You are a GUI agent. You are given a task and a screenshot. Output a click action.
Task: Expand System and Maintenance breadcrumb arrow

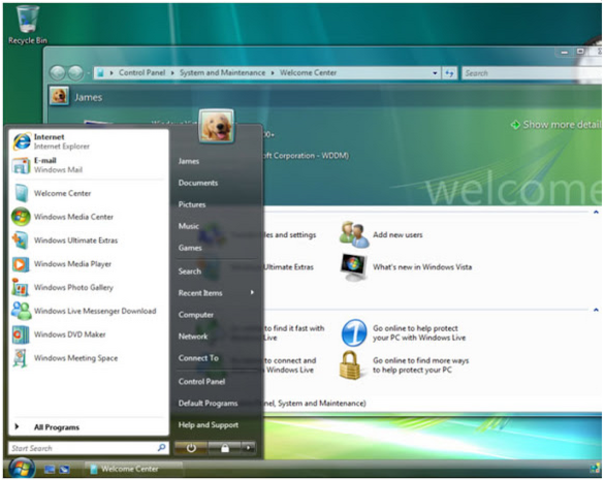point(272,73)
